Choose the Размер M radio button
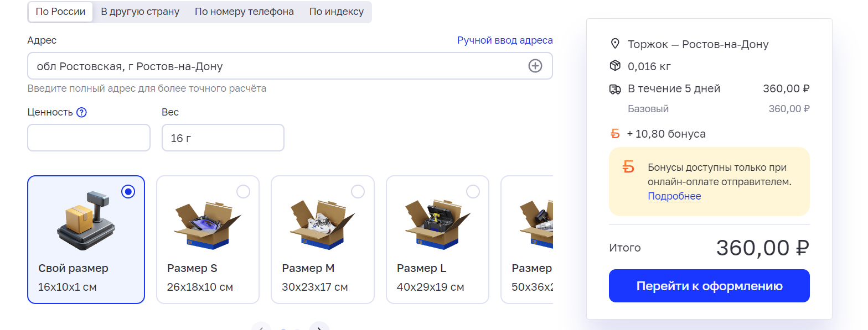868x330 pixels. point(358,192)
